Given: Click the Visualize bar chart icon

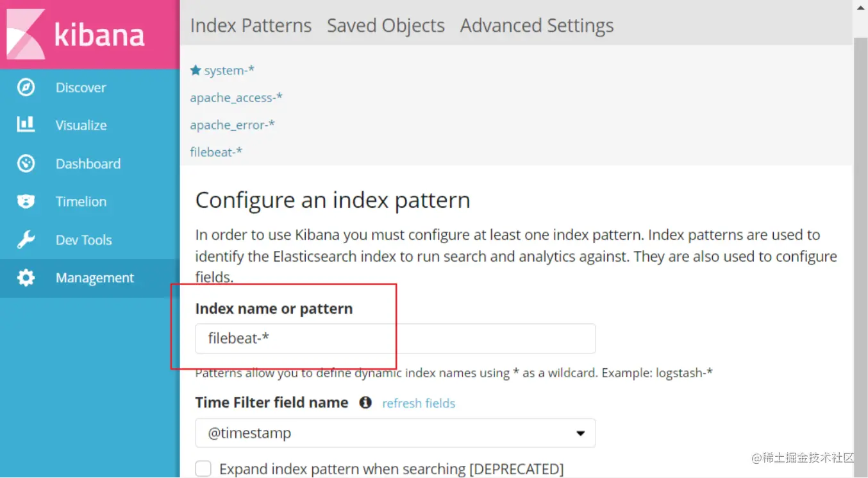Looking at the screenshot, I should [x=26, y=125].
